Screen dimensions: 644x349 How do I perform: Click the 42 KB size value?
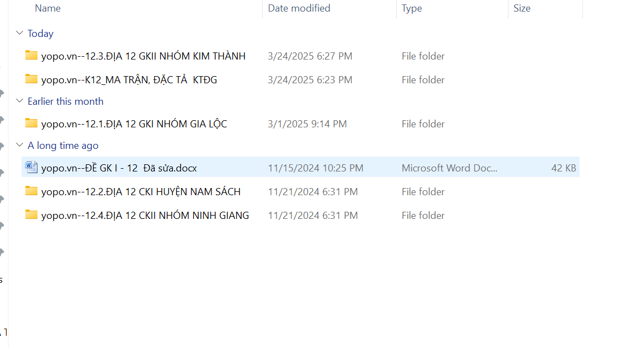pos(564,168)
